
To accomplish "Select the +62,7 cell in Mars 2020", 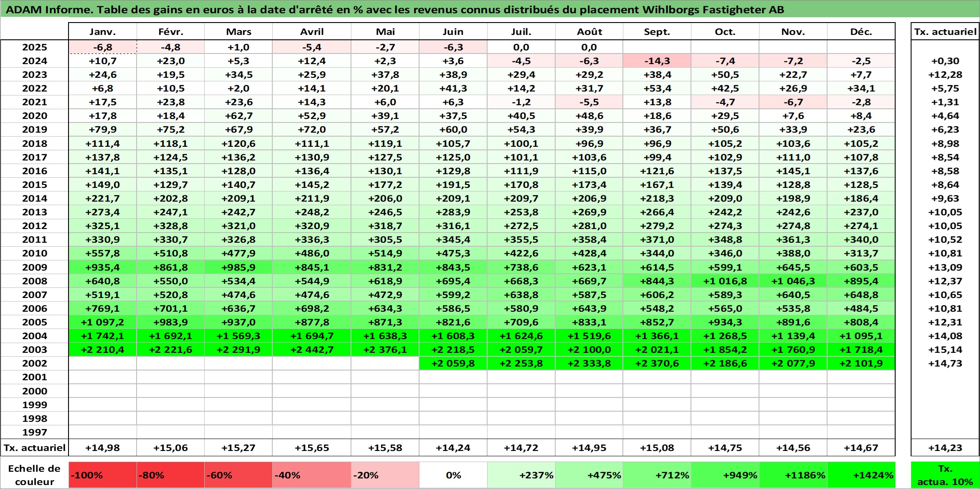I will [238, 116].
